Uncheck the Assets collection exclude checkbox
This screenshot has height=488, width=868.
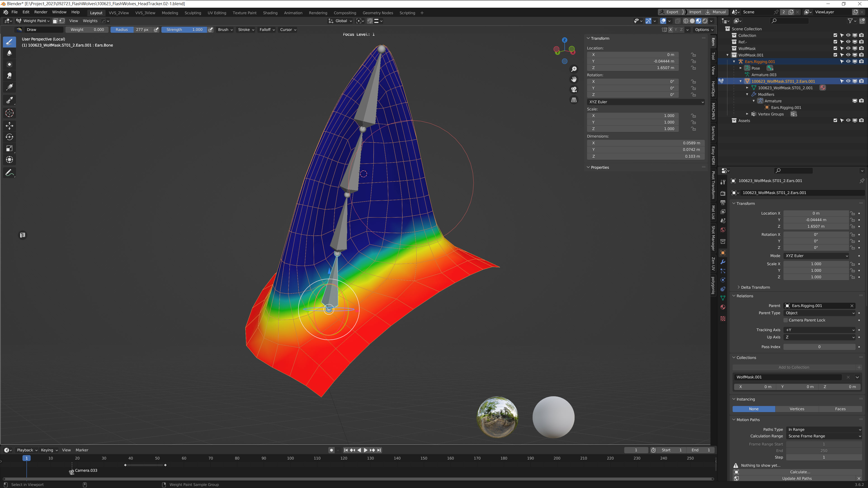pos(835,121)
